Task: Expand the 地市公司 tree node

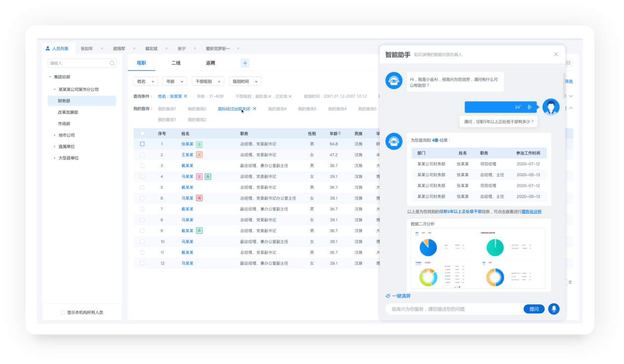Action: [x=55, y=135]
